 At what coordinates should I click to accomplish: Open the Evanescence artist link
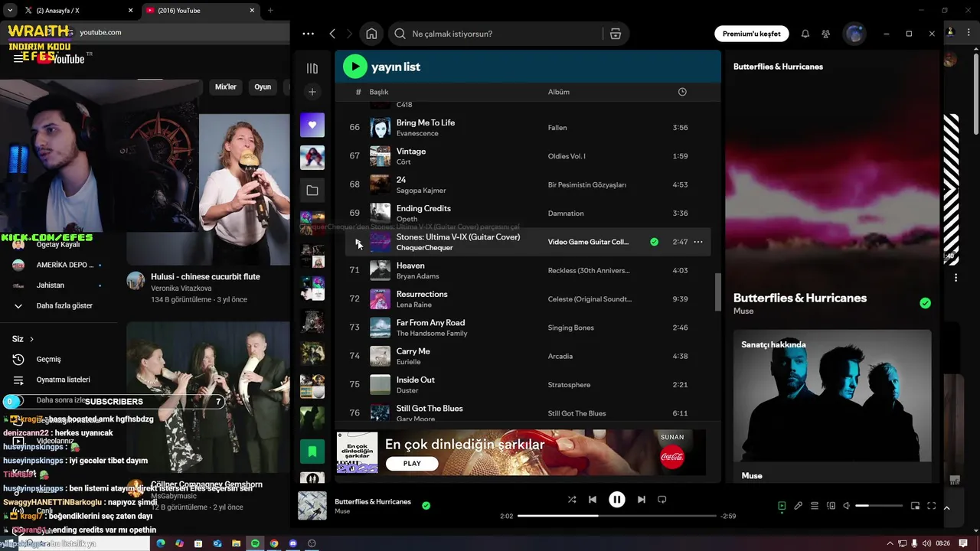[417, 133]
